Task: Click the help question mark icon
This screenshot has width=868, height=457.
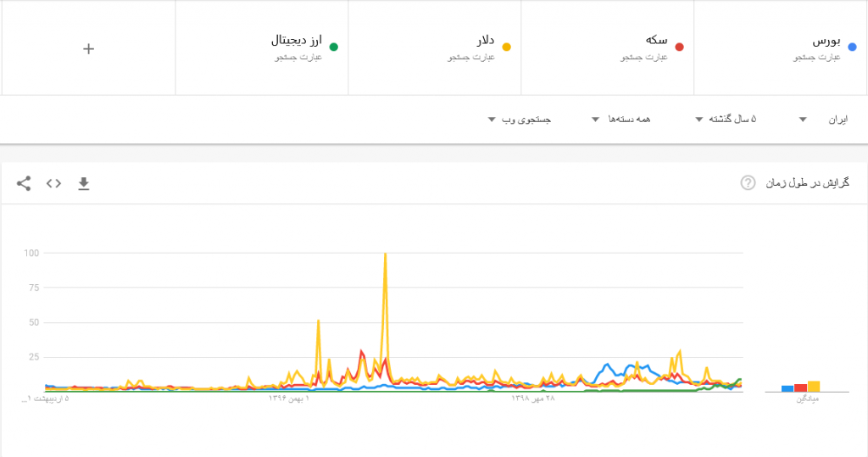Action: coord(748,183)
